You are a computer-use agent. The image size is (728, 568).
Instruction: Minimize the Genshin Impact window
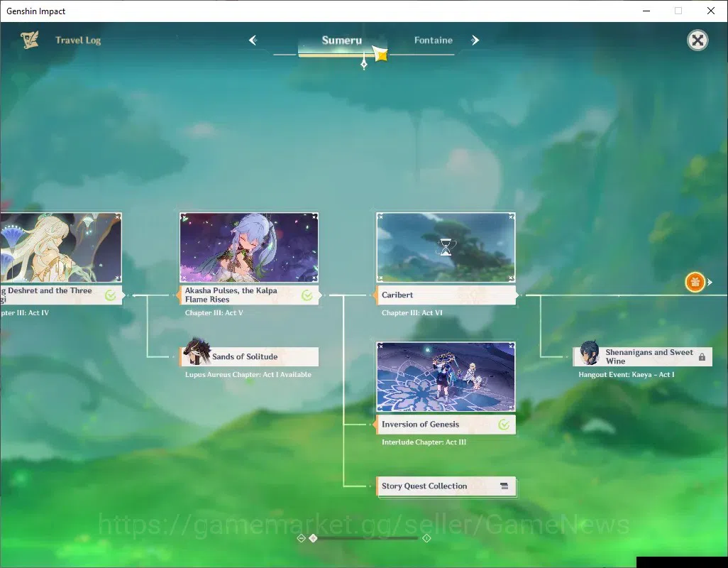point(646,11)
